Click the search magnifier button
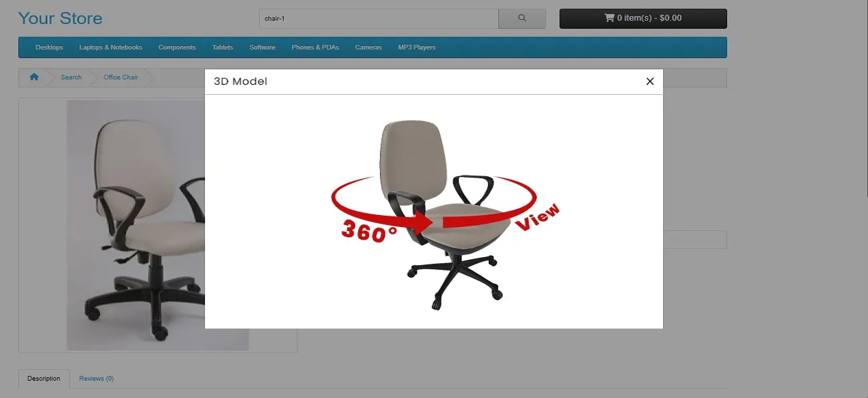This screenshot has height=398, width=868. [521, 19]
